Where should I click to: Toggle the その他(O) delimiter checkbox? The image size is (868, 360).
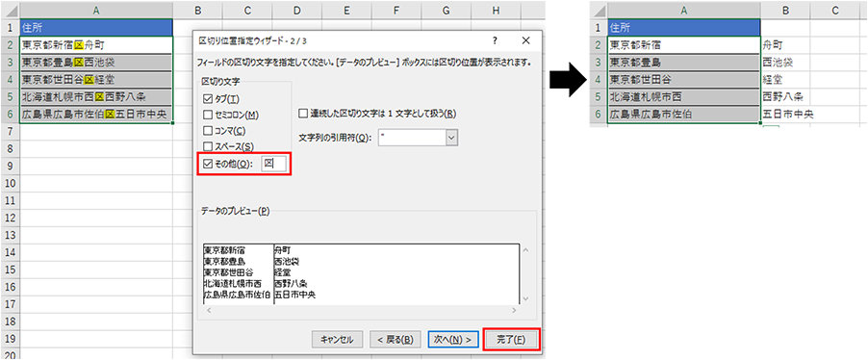(x=208, y=164)
